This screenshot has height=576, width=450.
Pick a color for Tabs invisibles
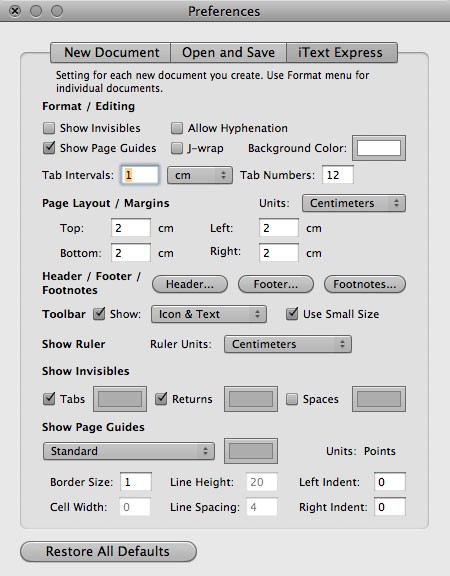click(x=120, y=399)
